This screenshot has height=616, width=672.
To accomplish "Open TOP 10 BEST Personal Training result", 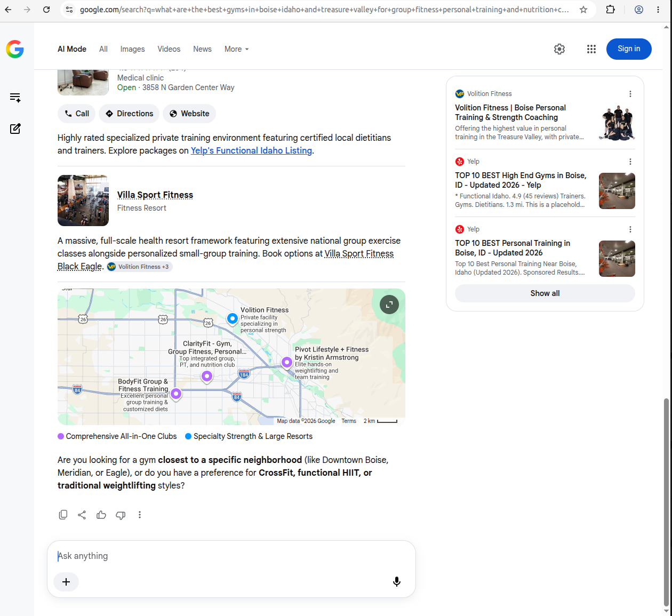I will (x=513, y=248).
